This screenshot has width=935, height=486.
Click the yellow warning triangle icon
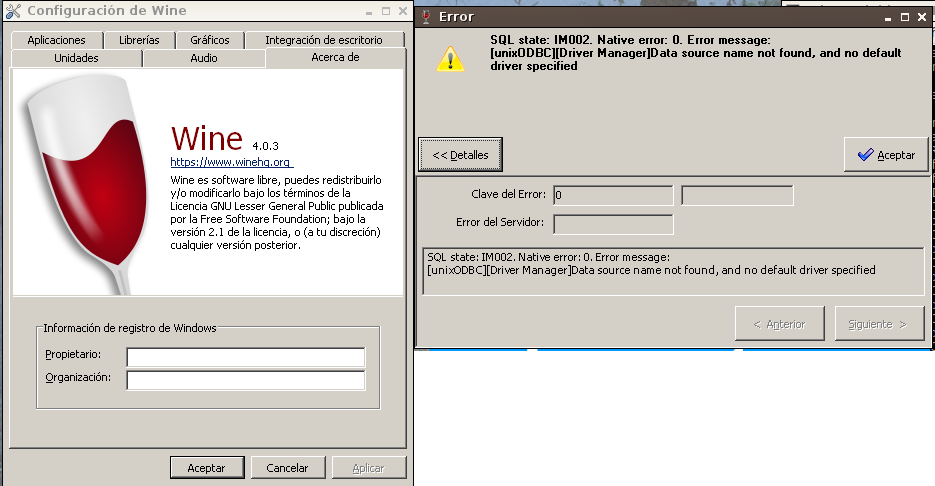click(450, 59)
